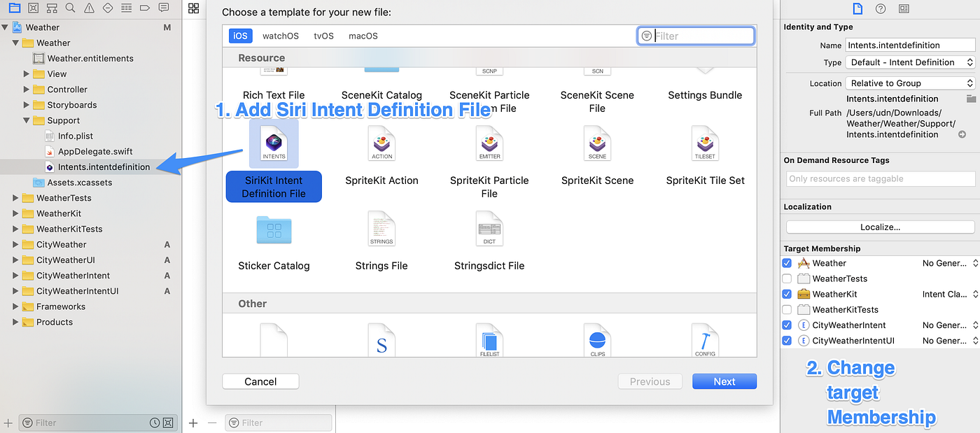
Task: Check WeatherKitTests target membership
Action: (x=787, y=309)
